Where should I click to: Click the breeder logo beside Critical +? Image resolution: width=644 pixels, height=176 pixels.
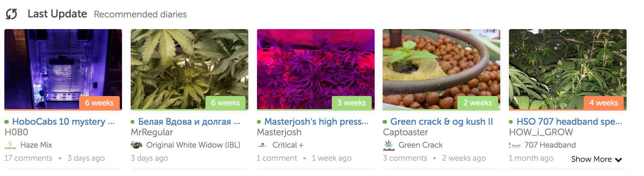[262, 145]
